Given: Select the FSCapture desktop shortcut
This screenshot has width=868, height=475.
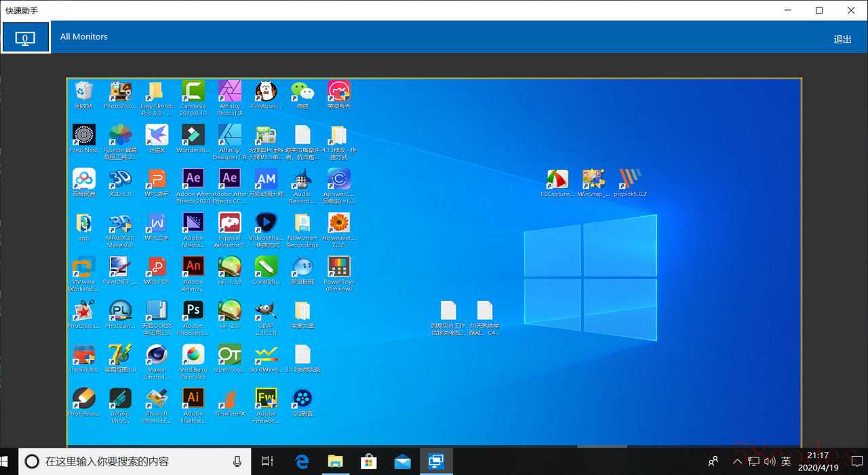Looking at the screenshot, I should pyautogui.click(x=557, y=180).
